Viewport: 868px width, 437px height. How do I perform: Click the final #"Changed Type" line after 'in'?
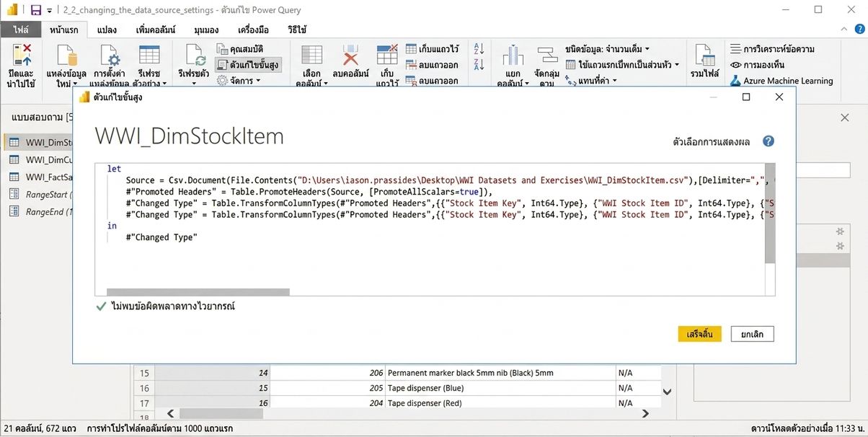161,237
